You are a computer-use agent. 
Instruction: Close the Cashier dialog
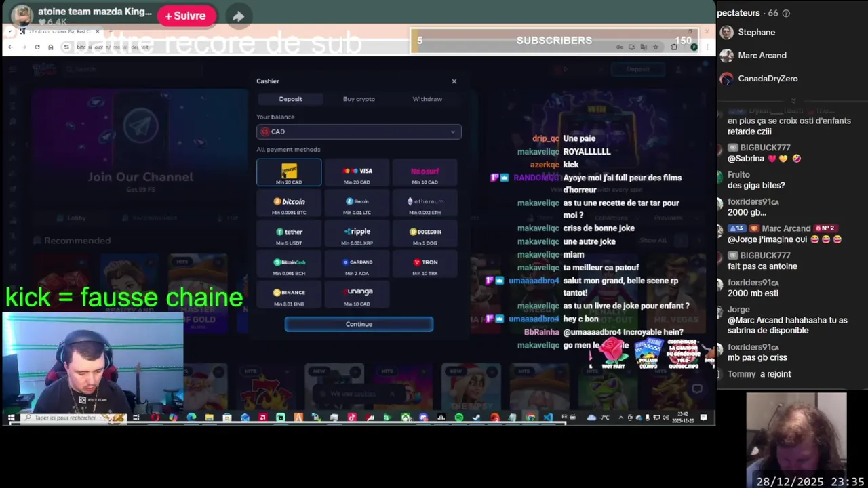tap(454, 81)
